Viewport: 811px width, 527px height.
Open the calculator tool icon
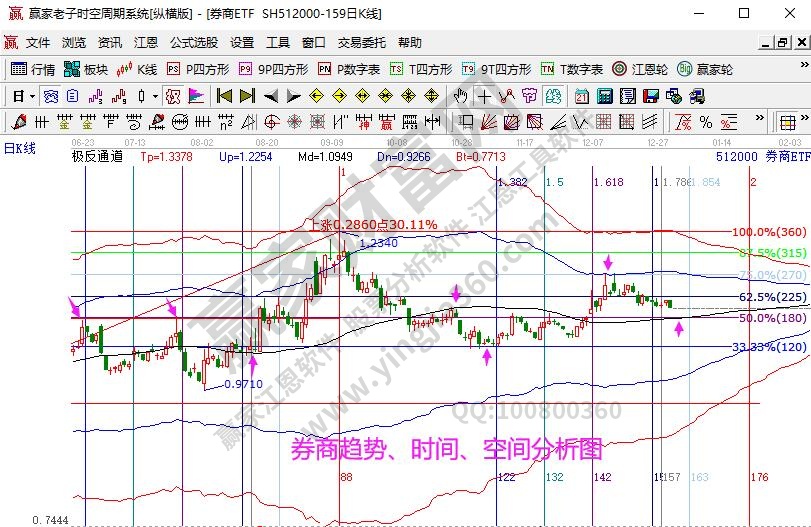tap(604, 96)
